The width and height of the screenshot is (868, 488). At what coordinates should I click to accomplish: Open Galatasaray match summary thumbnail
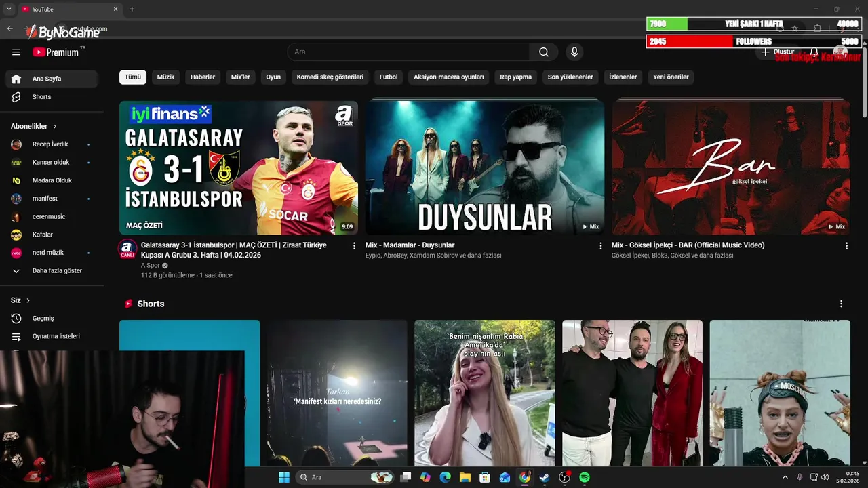tap(239, 167)
